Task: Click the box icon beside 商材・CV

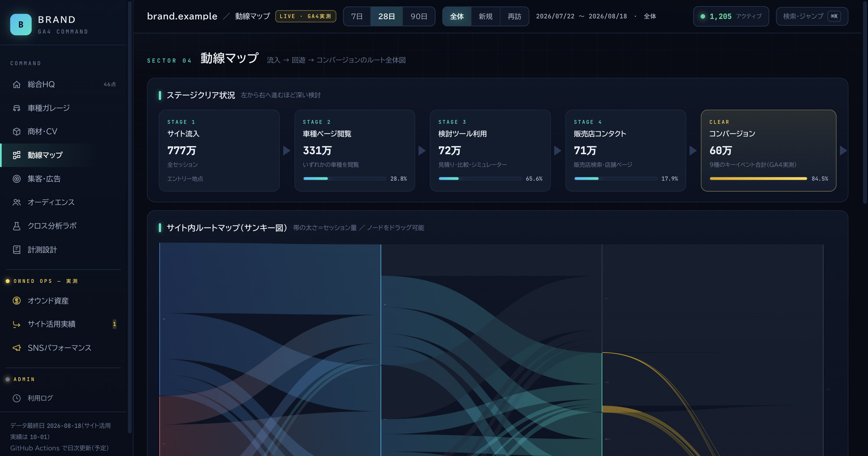Action: pyautogui.click(x=16, y=131)
